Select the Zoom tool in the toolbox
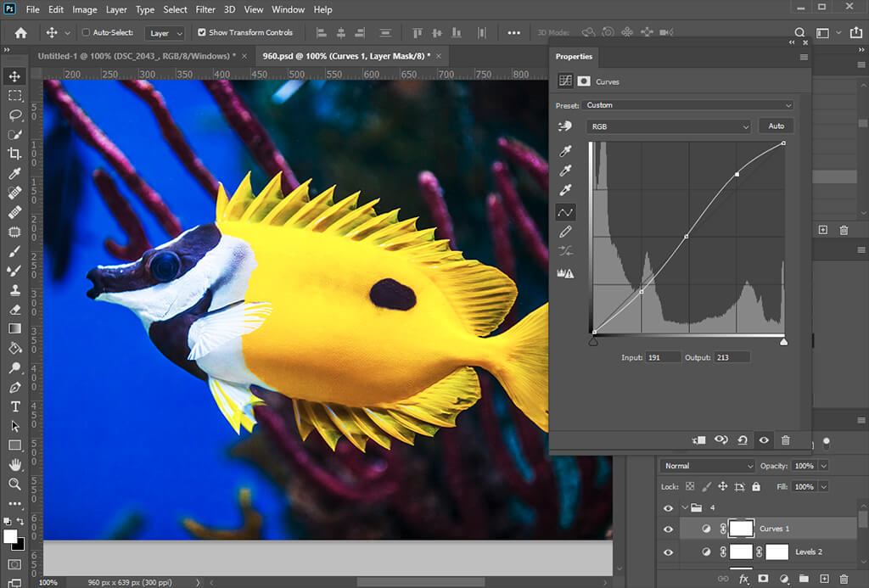The image size is (869, 588). [x=15, y=484]
